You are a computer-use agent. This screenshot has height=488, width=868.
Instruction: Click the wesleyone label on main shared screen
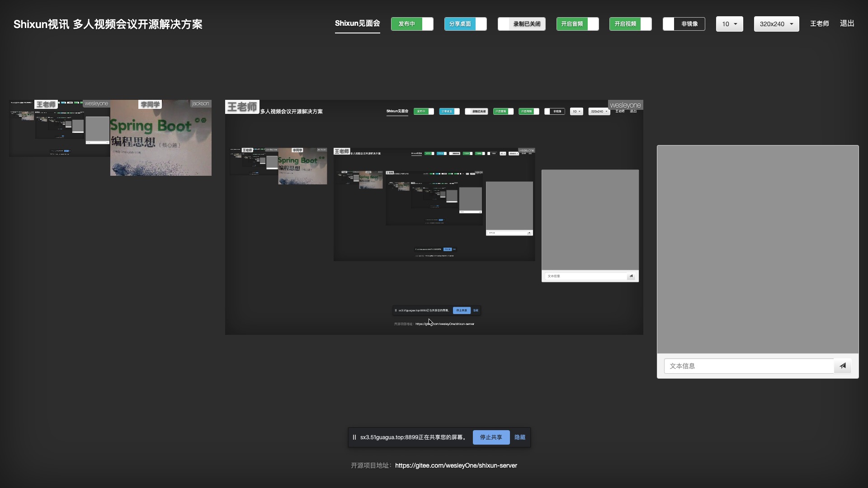click(625, 105)
